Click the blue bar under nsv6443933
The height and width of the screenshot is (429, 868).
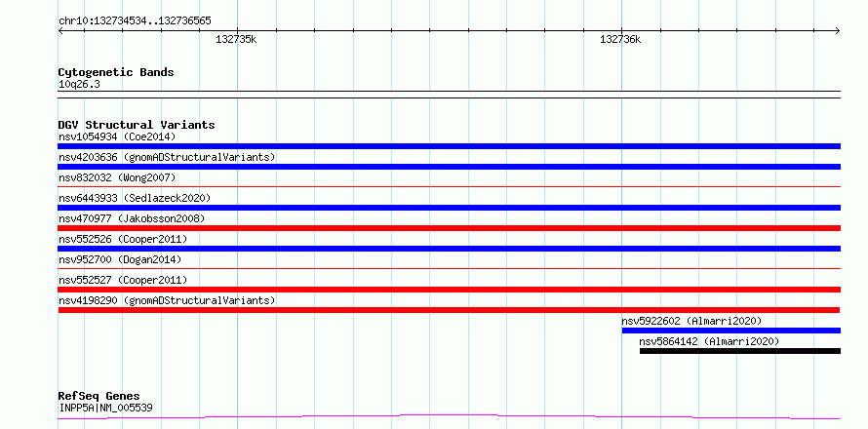point(449,208)
